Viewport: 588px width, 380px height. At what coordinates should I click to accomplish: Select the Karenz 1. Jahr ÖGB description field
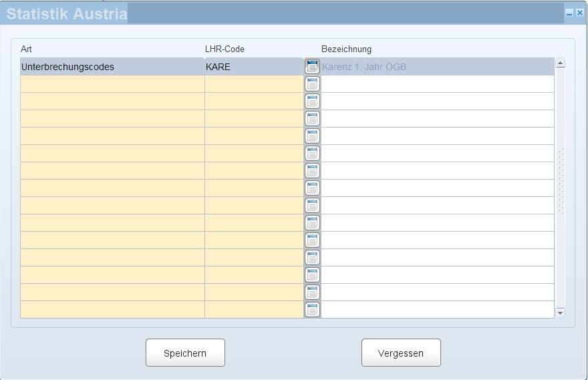pyautogui.click(x=437, y=67)
